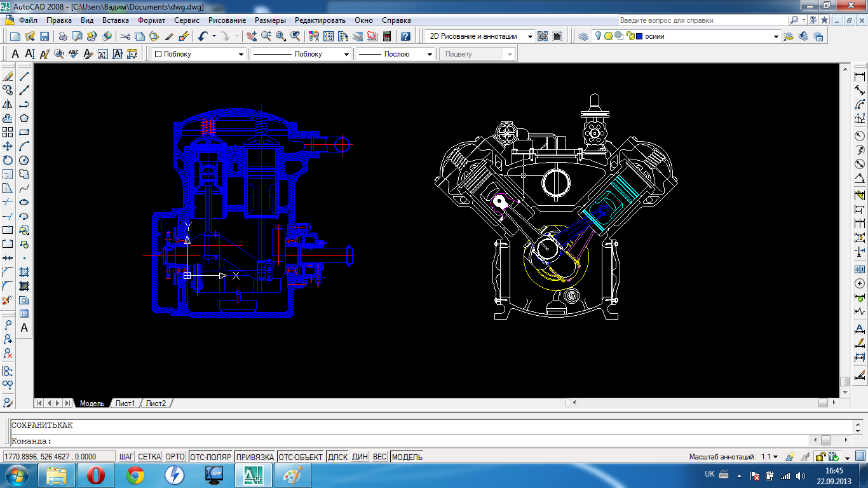Switch to the Лист1 layout tab
Viewport: 868px width, 488px height.
pos(125,403)
